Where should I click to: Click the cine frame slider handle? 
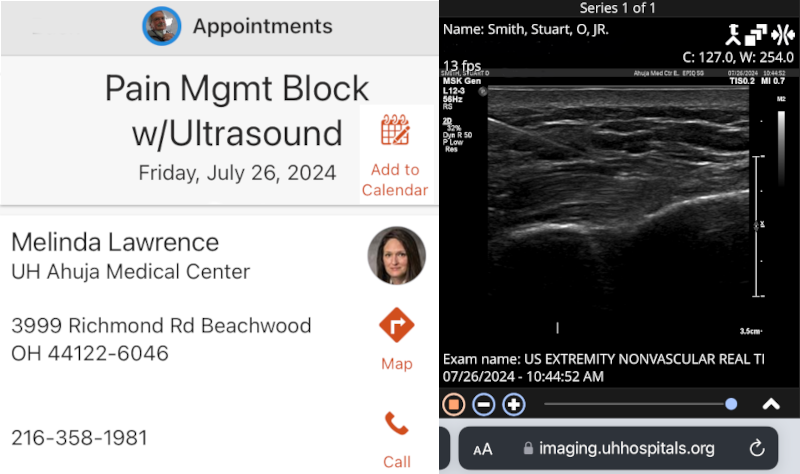click(x=731, y=404)
